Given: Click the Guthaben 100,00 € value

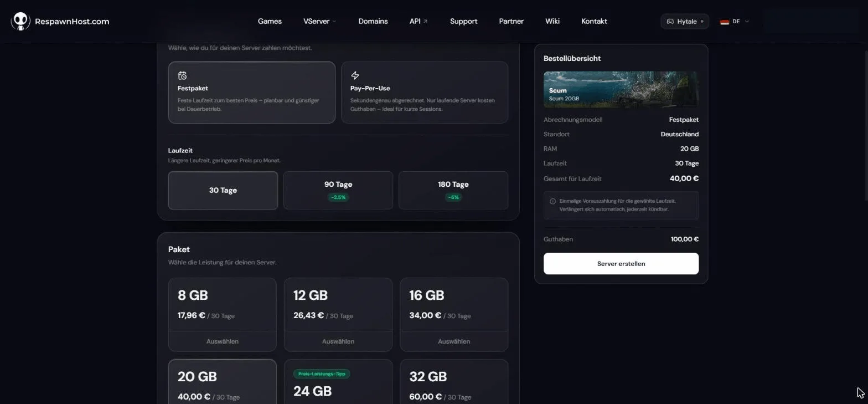Looking at the screenshot, I should point(685,239).
